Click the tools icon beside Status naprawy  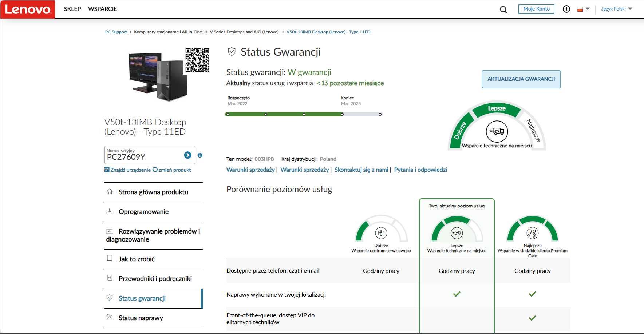[109, 317]
